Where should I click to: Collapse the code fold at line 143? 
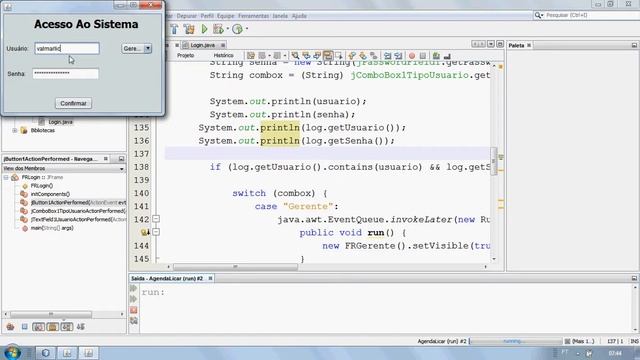pos(156,232)
